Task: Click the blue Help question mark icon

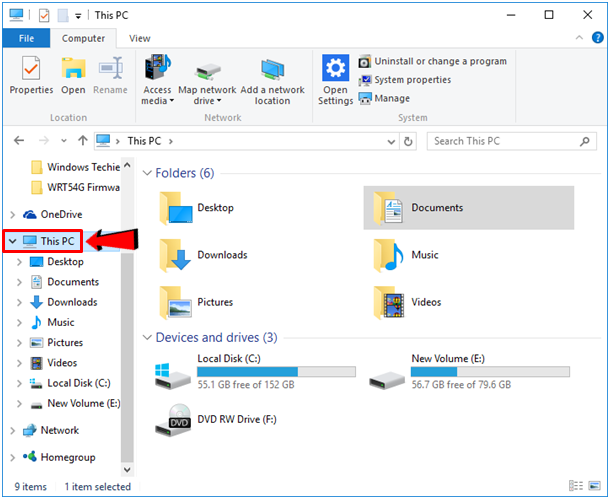Action: [x=597, y=38]
